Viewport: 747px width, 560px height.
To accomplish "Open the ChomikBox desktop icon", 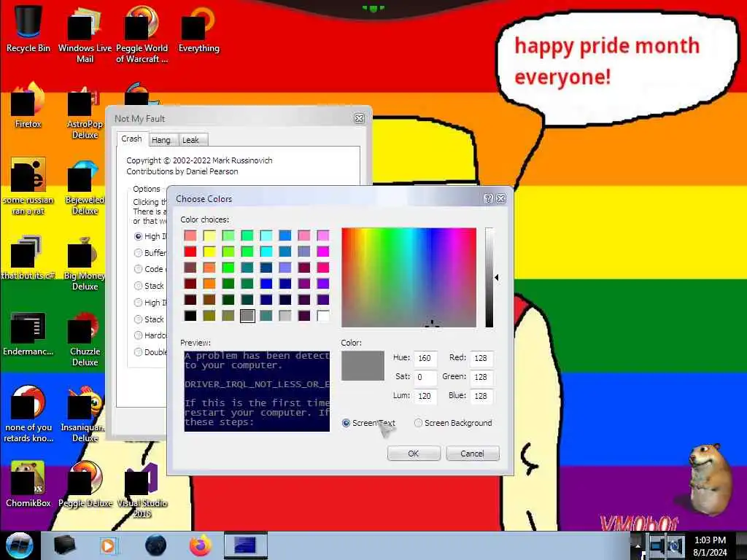I will coord(28,484).
